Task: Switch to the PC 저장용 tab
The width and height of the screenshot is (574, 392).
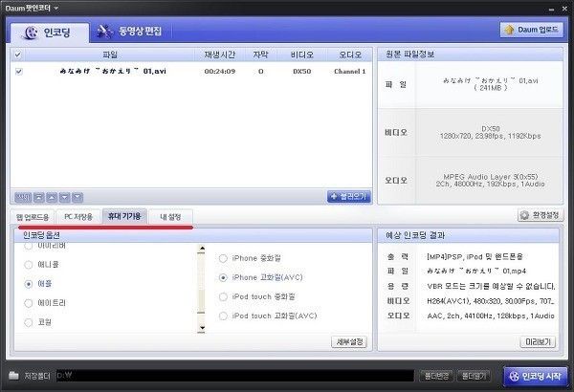Action: click(x=78, y=217)
